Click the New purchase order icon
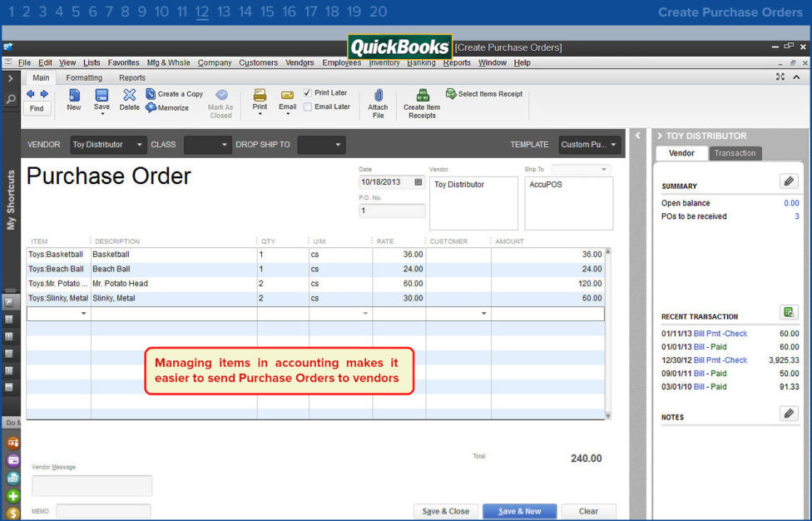 pos(74,95)
